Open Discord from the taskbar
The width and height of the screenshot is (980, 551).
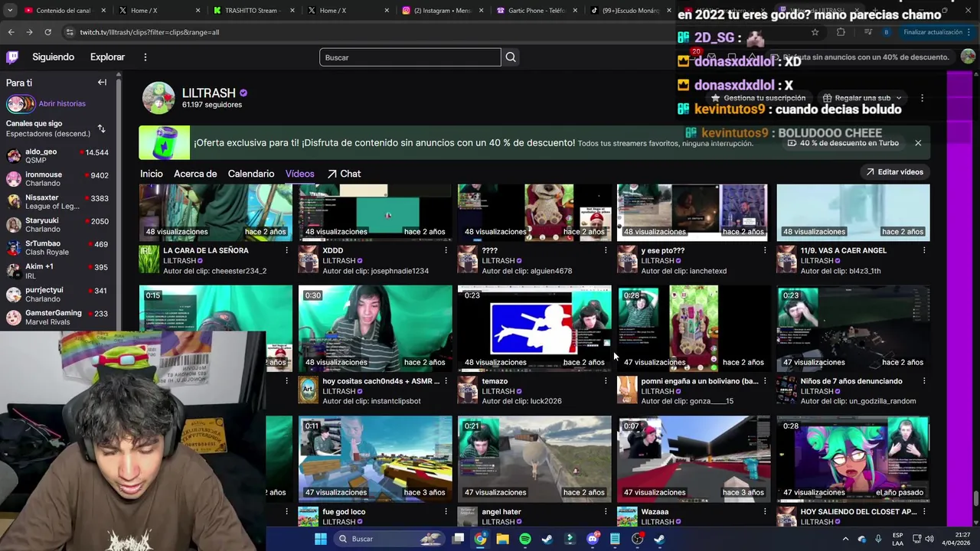[593, 539]
